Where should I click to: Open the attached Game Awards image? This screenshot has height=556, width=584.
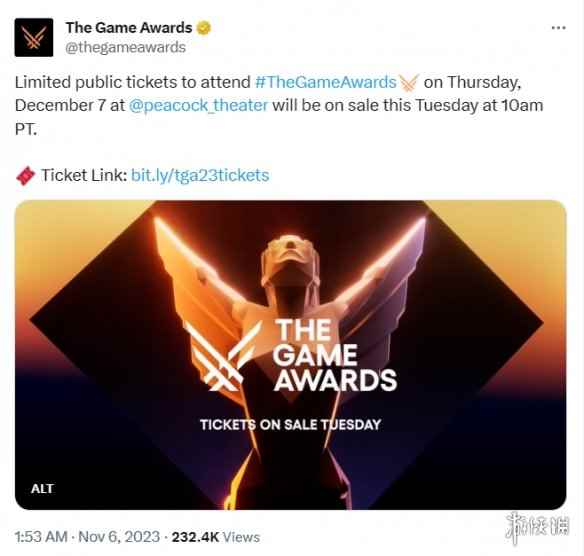point(291,355)
